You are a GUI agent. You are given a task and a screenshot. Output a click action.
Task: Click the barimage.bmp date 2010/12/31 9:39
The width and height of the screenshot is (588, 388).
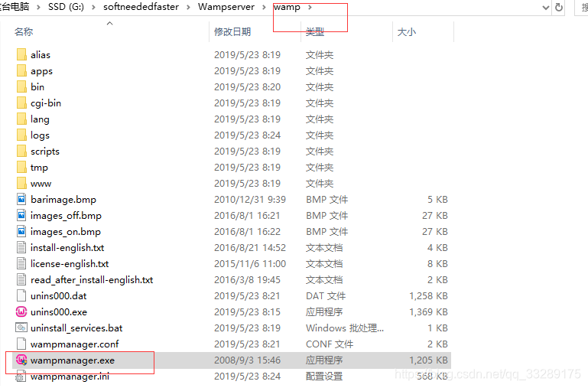[250, 199]
